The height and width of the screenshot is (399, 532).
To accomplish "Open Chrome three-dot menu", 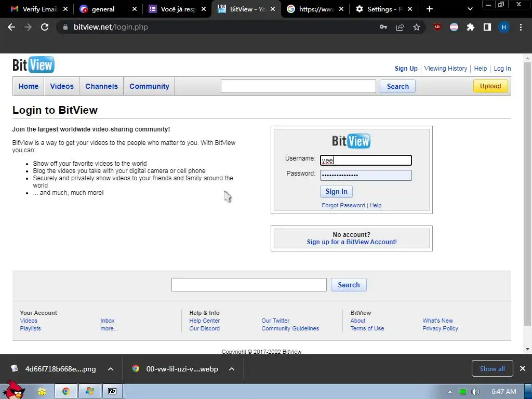I will (521, 27).
